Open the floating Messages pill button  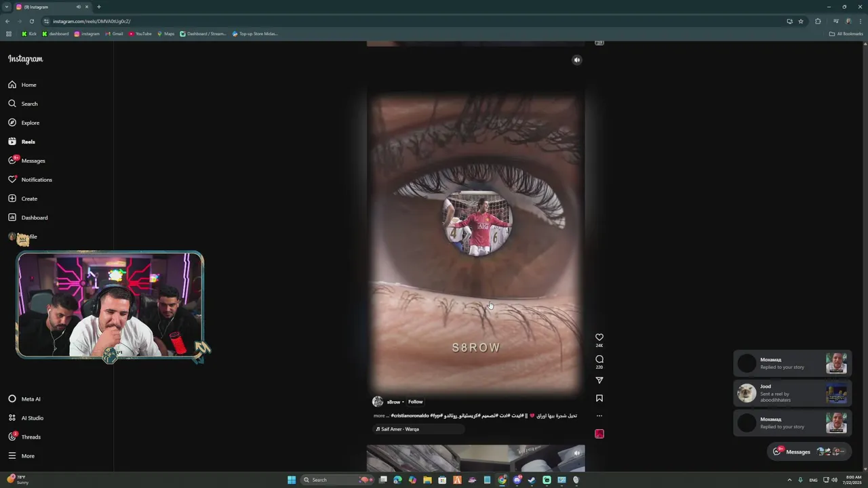click(x=810, y=451)
